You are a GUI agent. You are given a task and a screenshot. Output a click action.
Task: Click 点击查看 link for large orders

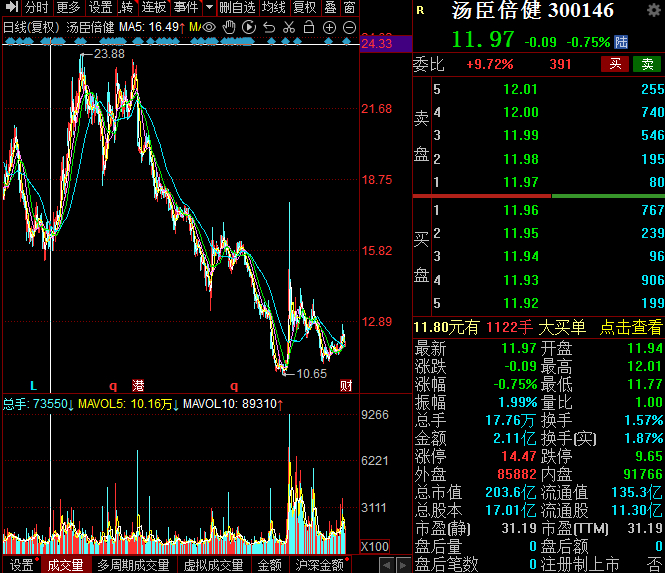(x=631, y=327)
